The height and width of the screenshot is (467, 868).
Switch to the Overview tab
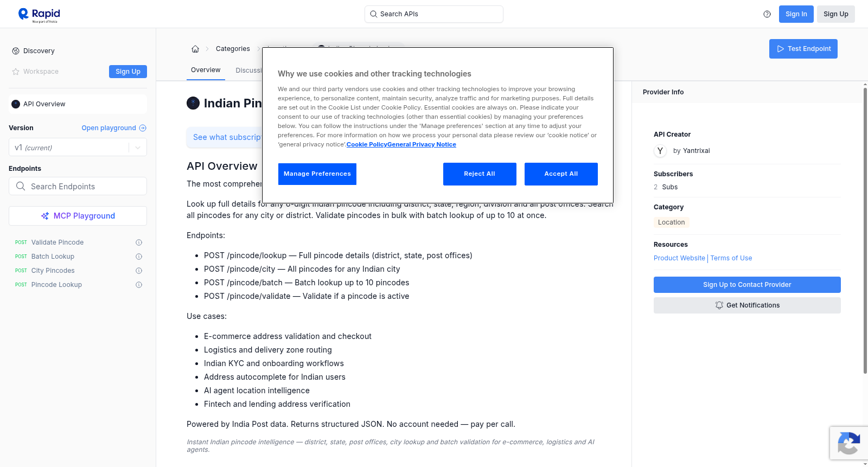[206, 70]
